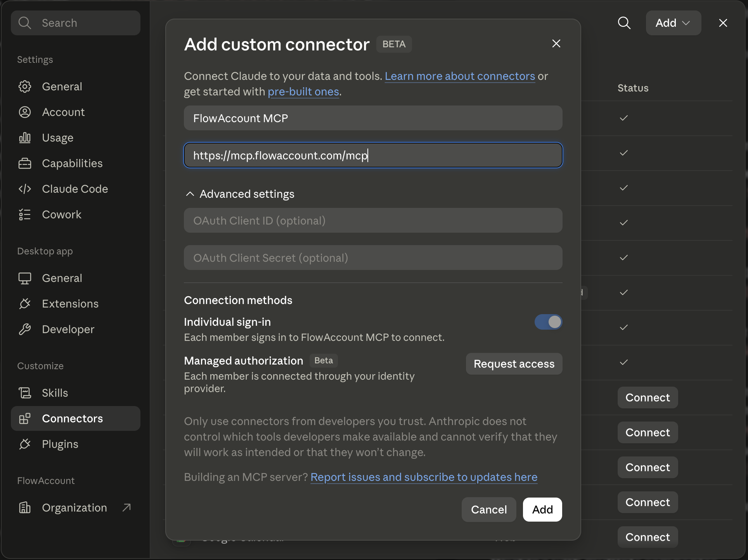Open Capabilities via the briefcase icon

pyautogui.click(x=25, y=163)
